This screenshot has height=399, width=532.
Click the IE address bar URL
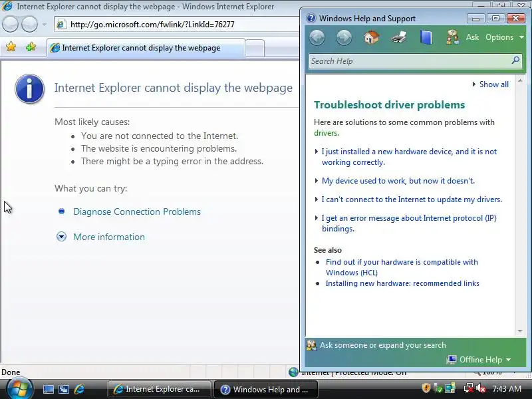click(x=152, y=25)
